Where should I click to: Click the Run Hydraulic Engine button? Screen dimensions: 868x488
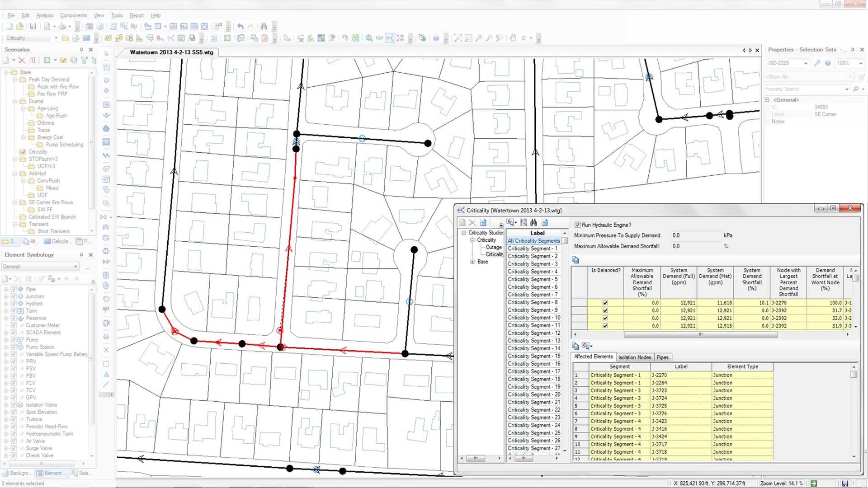pyautogui.click(x=576, y=225)
